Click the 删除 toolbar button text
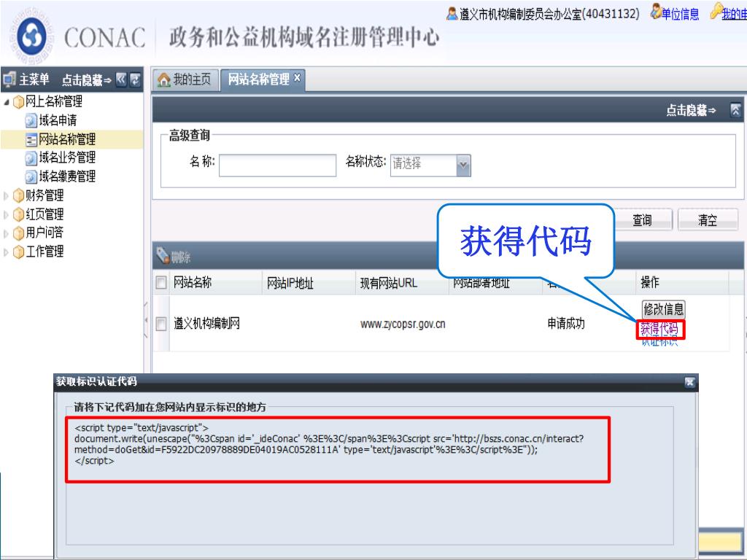Image resolution: width=747 pixels, height=560 pixels. [181, 257]
